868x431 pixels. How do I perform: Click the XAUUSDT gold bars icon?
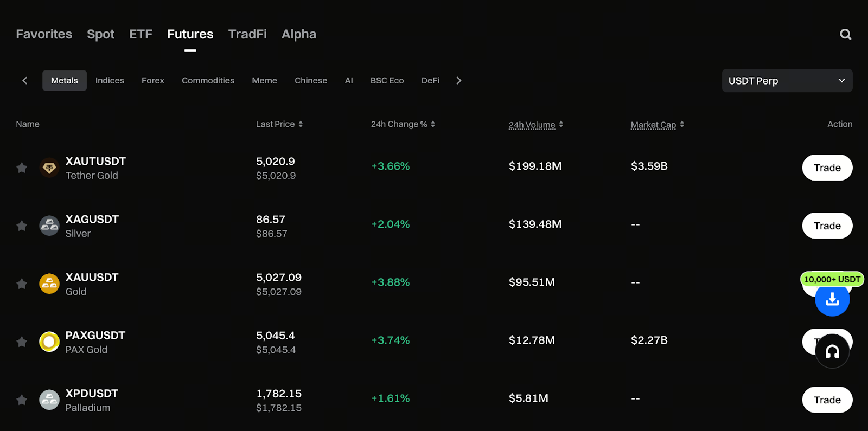49,284
